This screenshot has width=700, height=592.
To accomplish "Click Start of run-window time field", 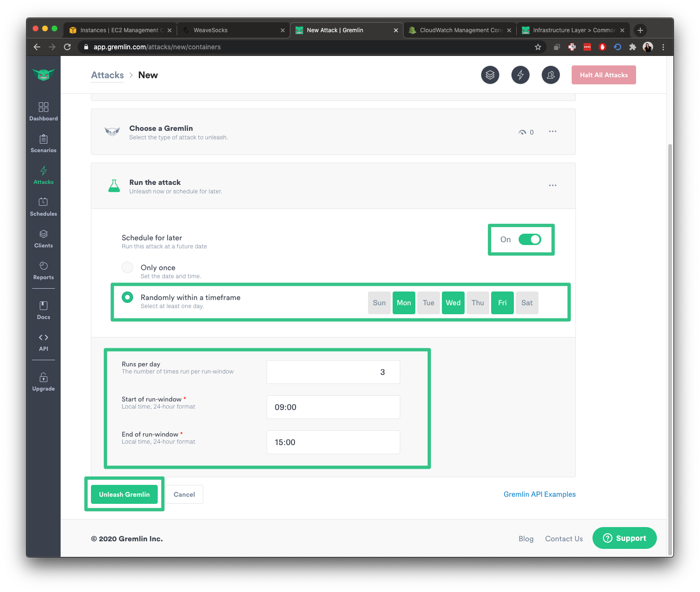I will click(333, 407).
